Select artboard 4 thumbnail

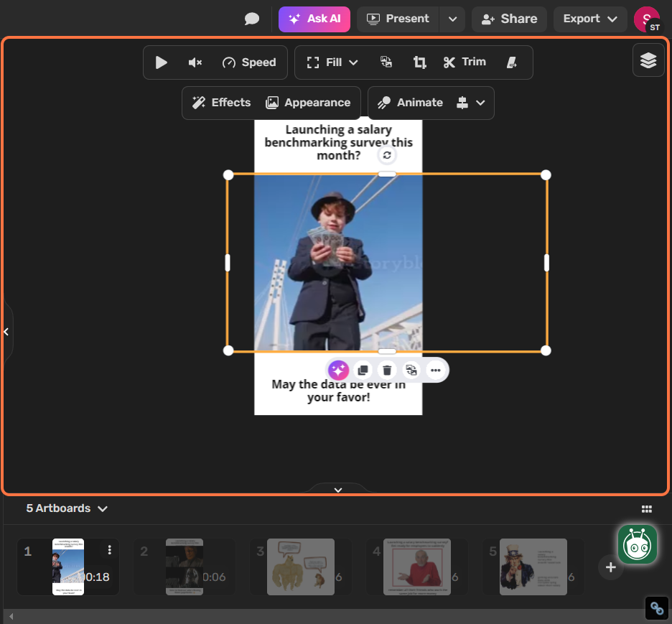click(417, 567)
